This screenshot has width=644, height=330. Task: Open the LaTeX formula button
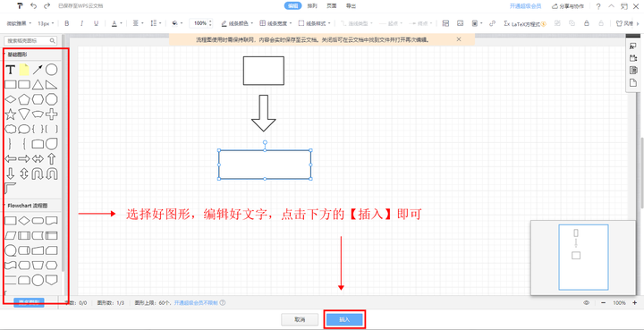525,23
